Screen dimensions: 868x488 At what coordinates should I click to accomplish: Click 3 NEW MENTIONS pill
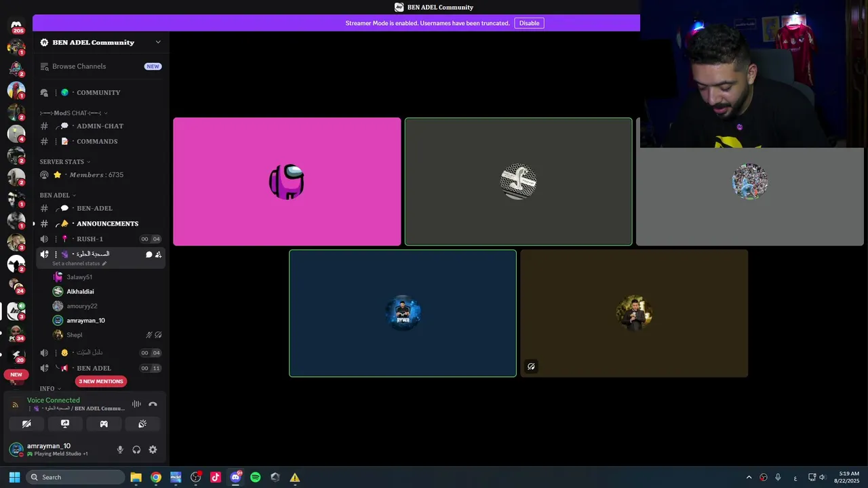101,382
